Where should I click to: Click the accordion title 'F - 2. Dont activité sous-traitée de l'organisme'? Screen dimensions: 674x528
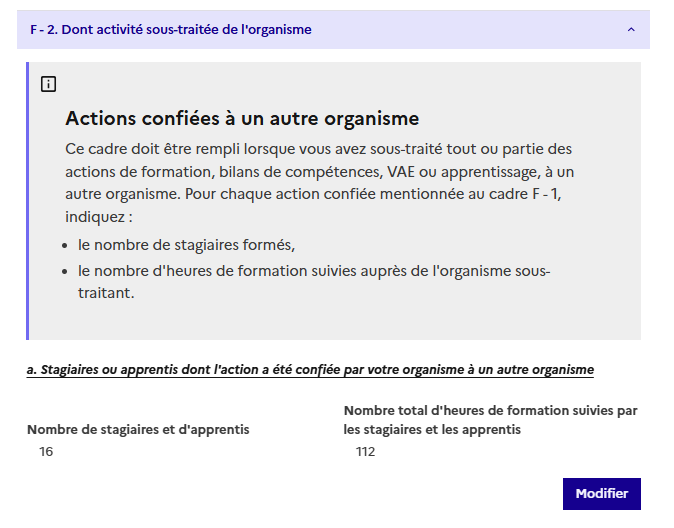click(170, 30)
